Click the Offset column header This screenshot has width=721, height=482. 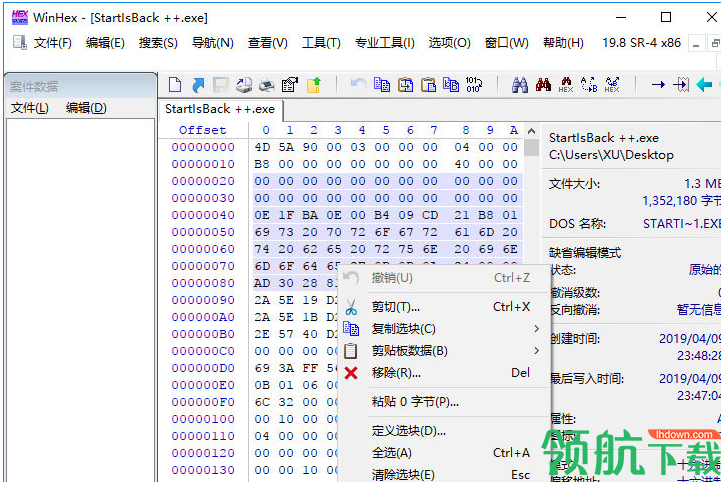203,130
